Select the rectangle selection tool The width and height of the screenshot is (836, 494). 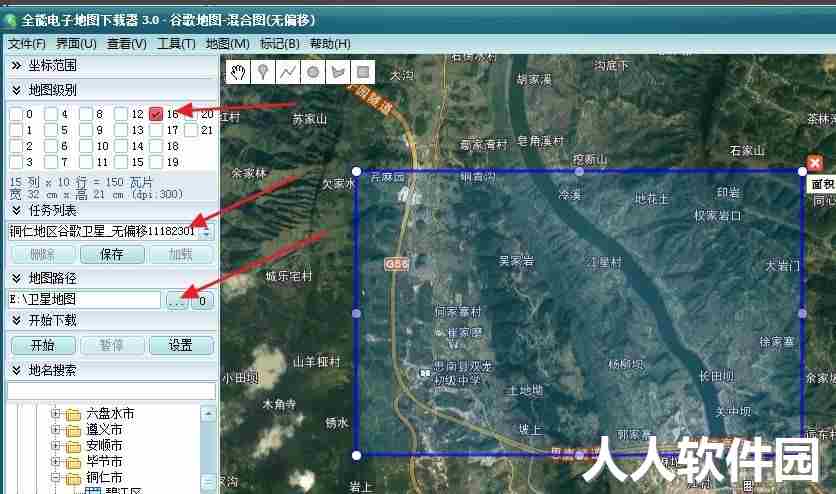pyautogui.click(x=363, y=71)
